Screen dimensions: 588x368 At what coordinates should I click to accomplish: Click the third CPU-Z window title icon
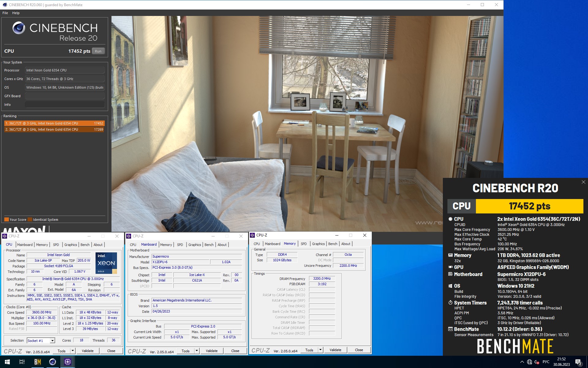(252, 235)
